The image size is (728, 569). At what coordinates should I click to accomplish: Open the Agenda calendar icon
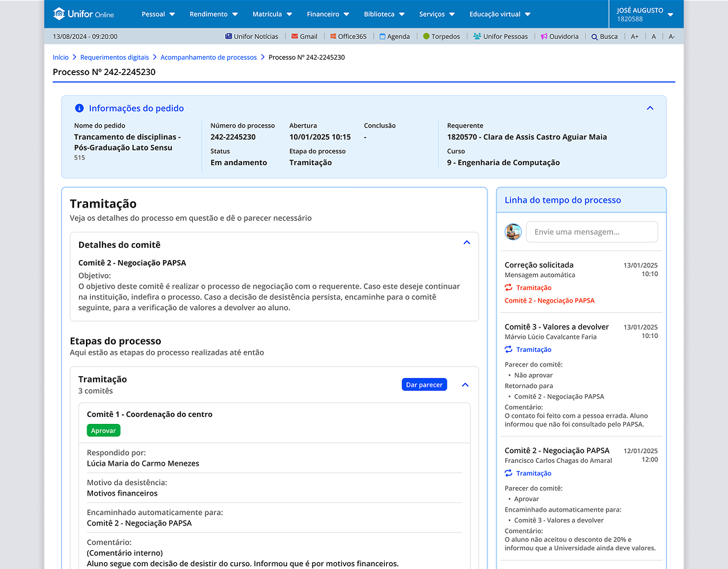383,36
